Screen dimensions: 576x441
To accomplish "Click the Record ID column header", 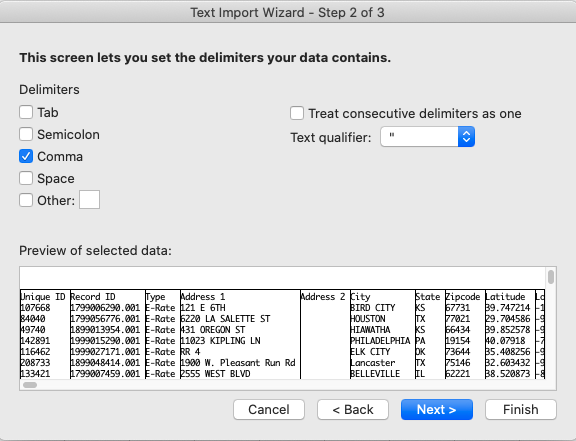I will pyautogui.click(x=93, y=297).
